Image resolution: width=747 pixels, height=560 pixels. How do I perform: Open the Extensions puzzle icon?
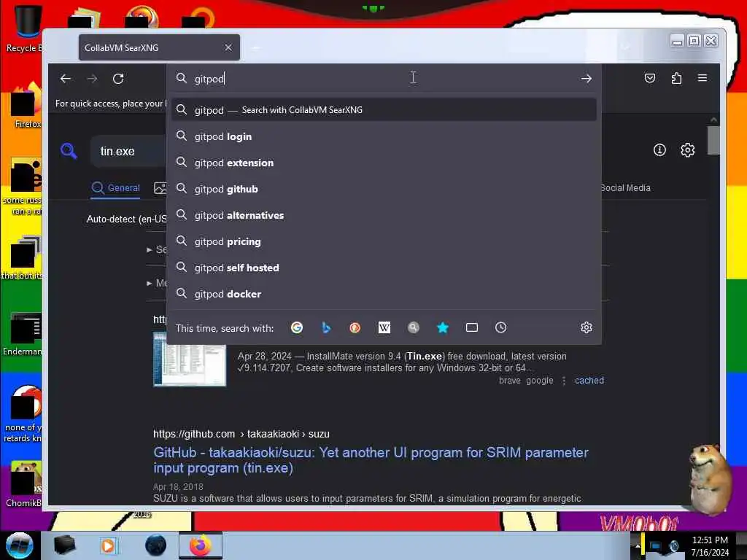point(676,78)
